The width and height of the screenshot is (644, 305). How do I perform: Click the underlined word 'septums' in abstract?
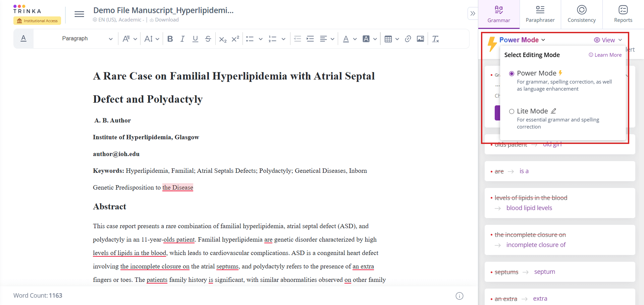coord(227,266)
